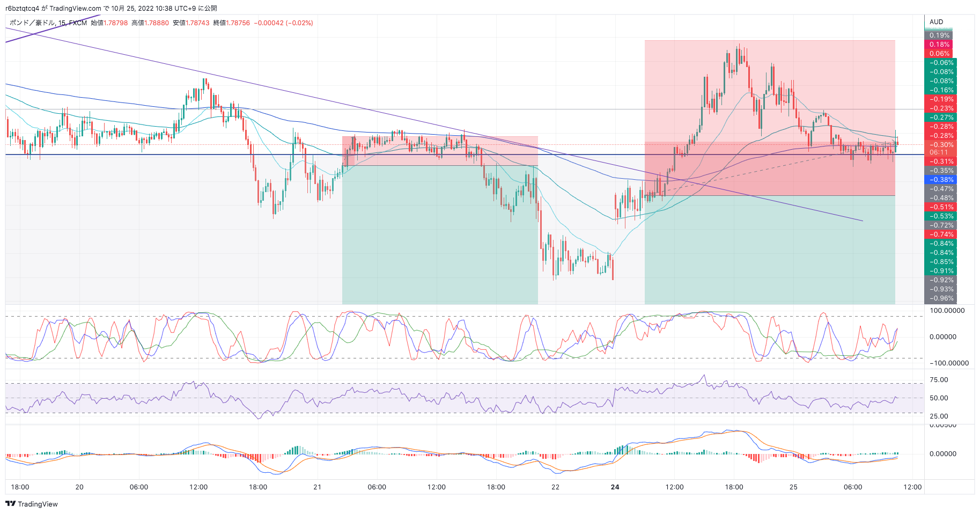Click the 100.00000 oscillator scale value
This screenshot has width=980, height=513.
click(x=947, y=311)
